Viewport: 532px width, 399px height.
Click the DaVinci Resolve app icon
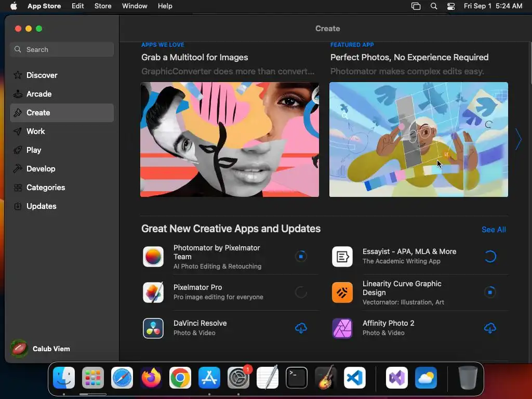point(153,328)
